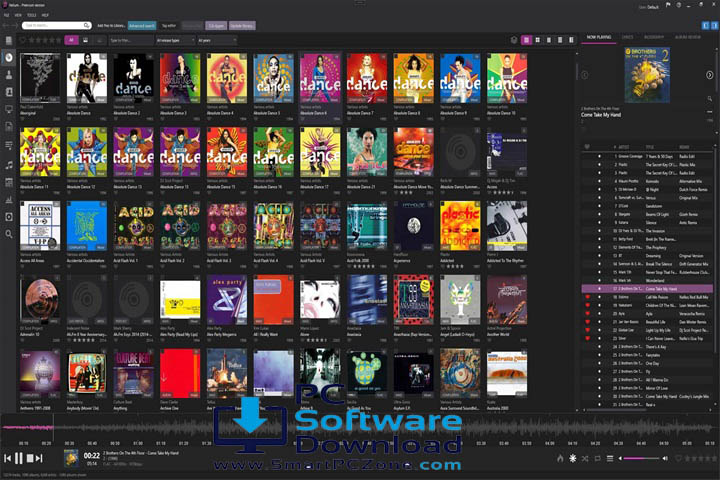Select the NOW PLAYING tab
This screenshot has height=480, width=720.
(x=599, y=37)
